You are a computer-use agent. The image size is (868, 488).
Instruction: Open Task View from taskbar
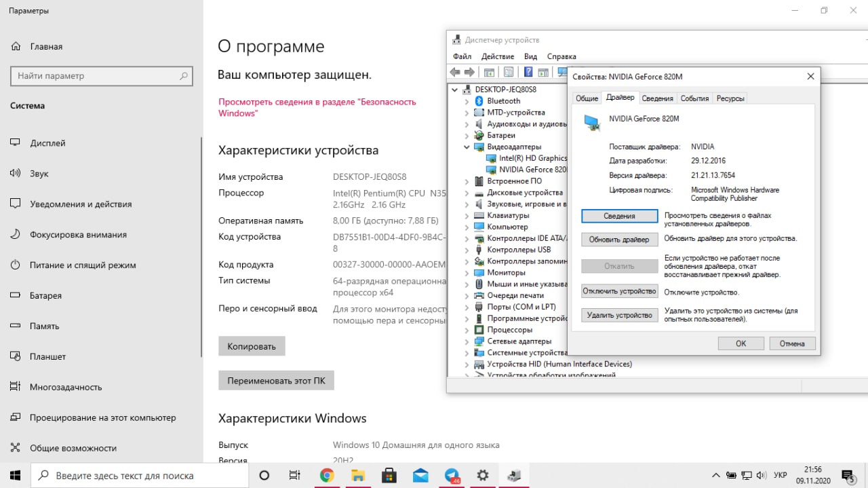pyautogui.click(x=294, y=475)
